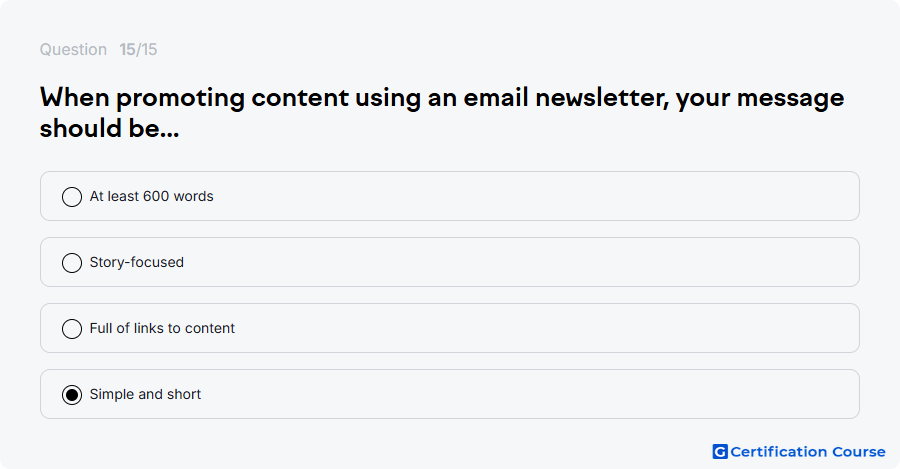Select the 'At least 600 words' radio button
This screenshot has width=900, height=469.
(x=72, y=197)
